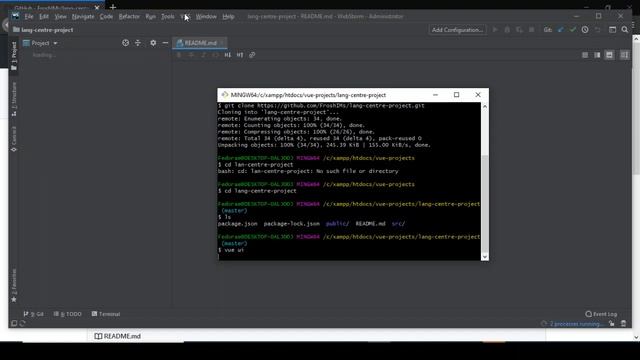Open the Edit menu
This screenshot has height=360, width=640.
(44, 17)
